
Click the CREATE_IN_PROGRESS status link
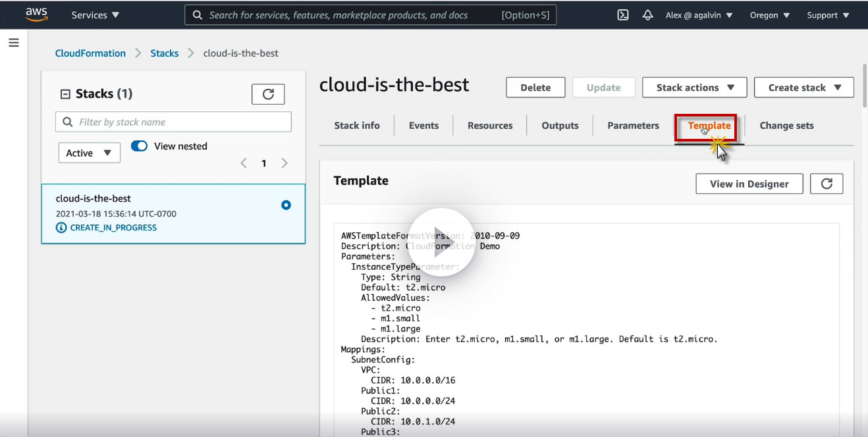tap(113, 228)
